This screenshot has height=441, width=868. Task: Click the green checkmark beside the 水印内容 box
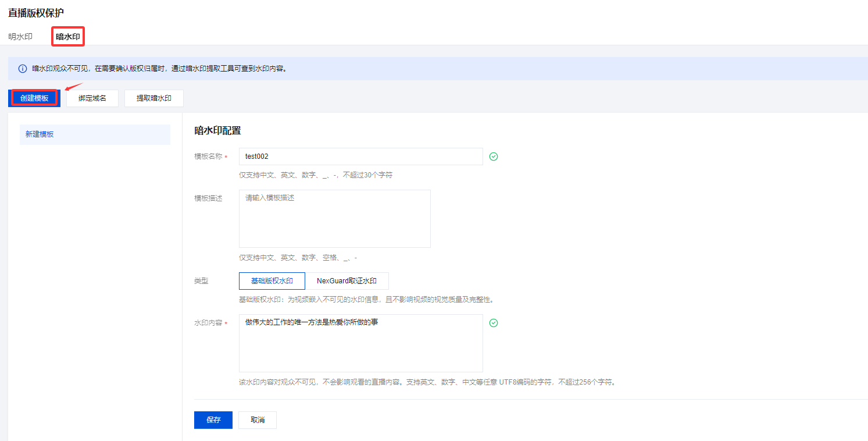click(494, 323)
